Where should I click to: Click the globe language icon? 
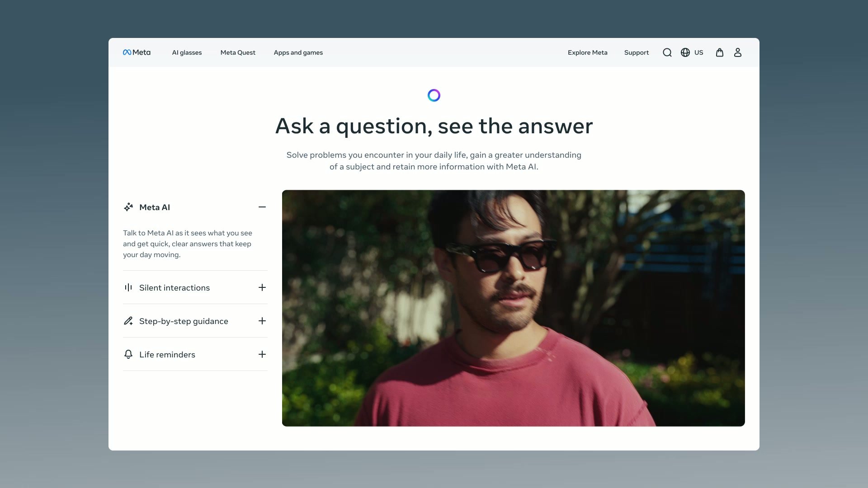tap(684, 52)
